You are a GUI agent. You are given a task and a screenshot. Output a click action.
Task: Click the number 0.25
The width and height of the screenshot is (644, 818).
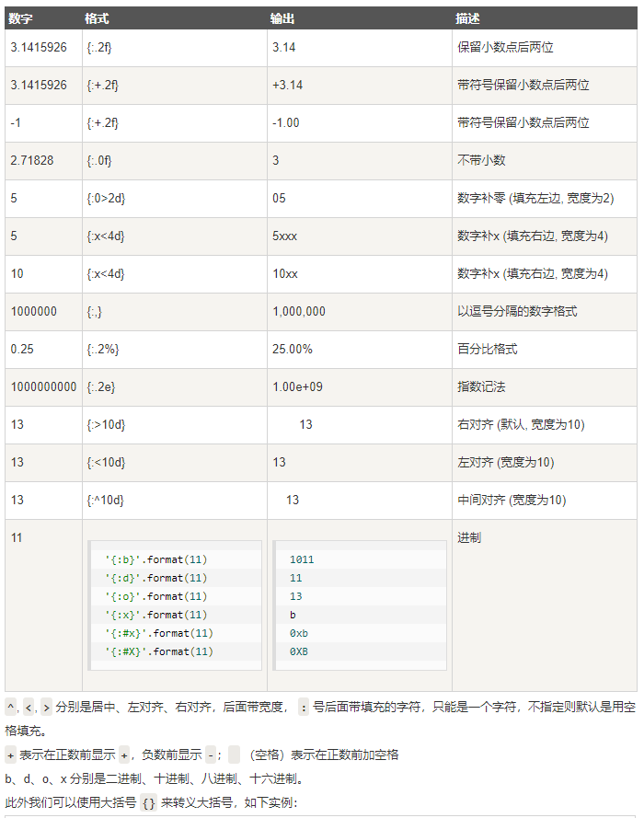[x=22, y=349]
